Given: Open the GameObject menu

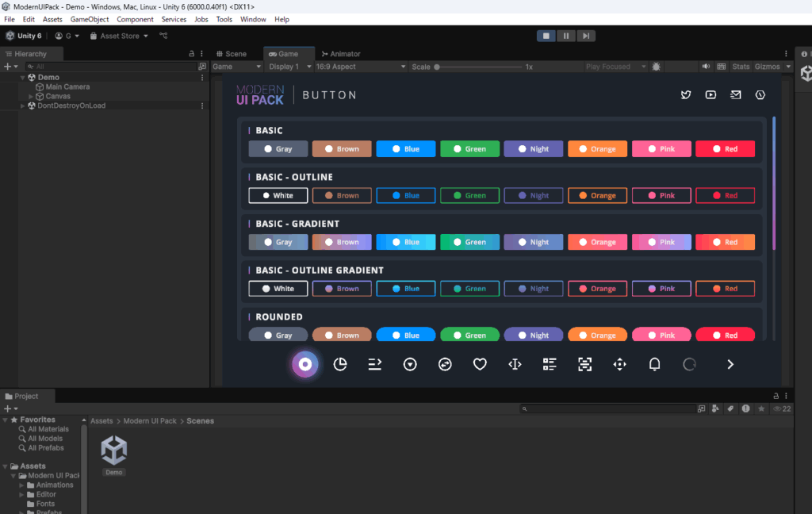Looking at the screenshot, I should click(x=90, y=19).
